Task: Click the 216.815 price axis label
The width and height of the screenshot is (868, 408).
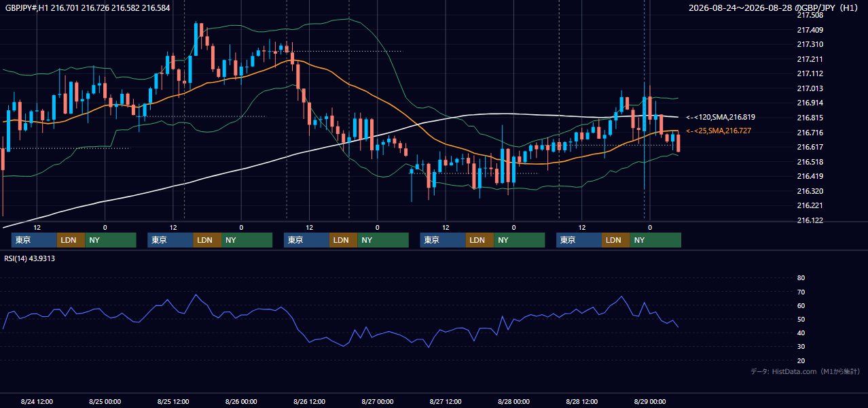Action: pos(810,118)
